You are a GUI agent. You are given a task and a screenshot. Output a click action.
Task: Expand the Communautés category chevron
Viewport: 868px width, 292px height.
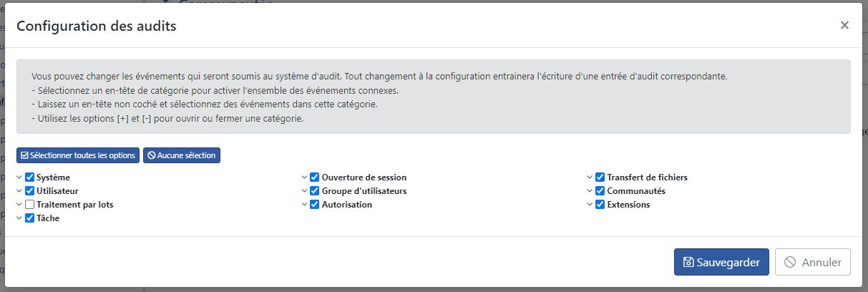[590, 190]
